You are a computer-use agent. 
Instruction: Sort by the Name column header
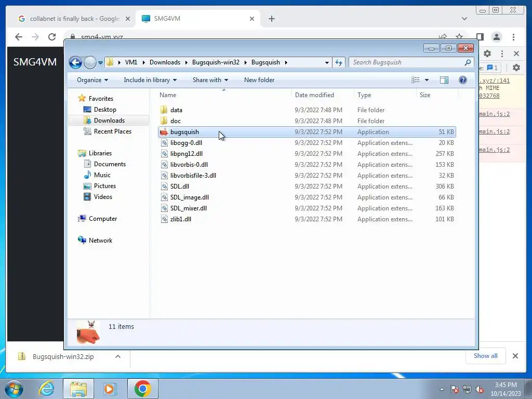168,95
